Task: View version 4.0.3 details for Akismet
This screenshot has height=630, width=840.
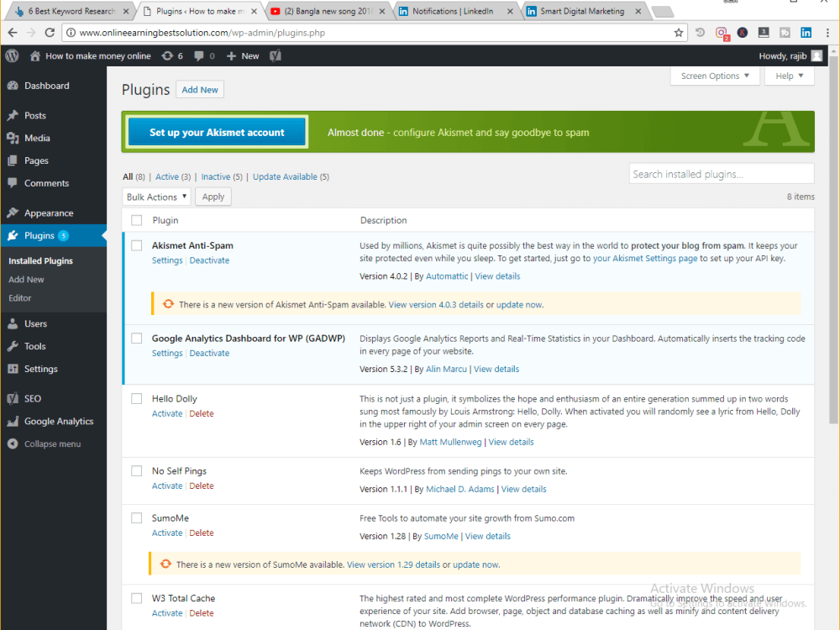Action: (x=436, y=305)
